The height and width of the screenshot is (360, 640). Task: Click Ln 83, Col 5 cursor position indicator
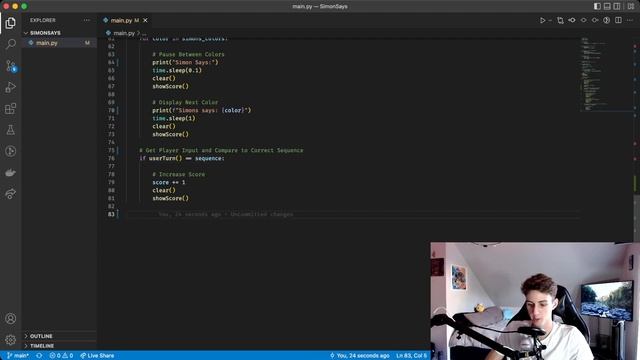point(411,356)
